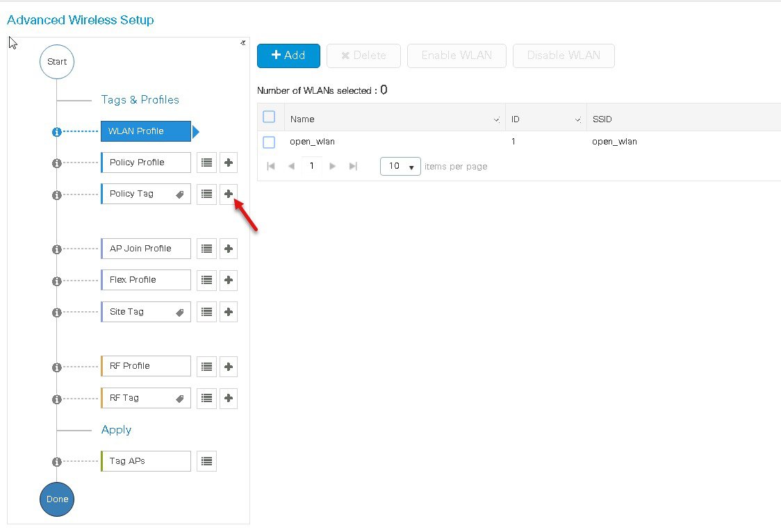Screen dimensions: 781x532
Task: Click the Enable WLAN button
Action: pos(457,56)
